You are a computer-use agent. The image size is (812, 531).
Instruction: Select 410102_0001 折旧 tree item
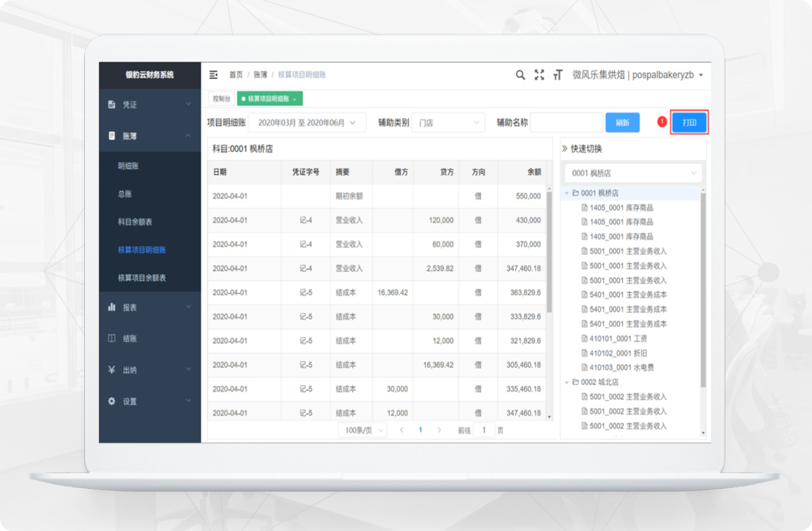click(x=618, y=353)
